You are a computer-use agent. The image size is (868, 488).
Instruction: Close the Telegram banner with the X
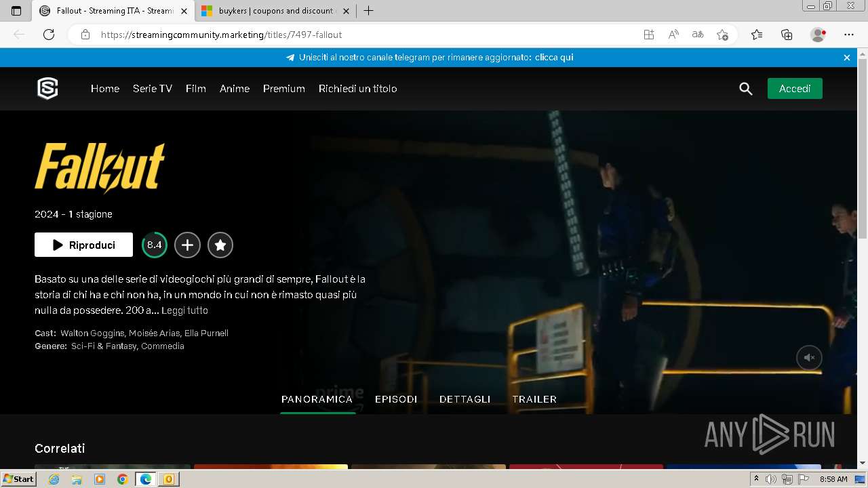click(847, 58)
